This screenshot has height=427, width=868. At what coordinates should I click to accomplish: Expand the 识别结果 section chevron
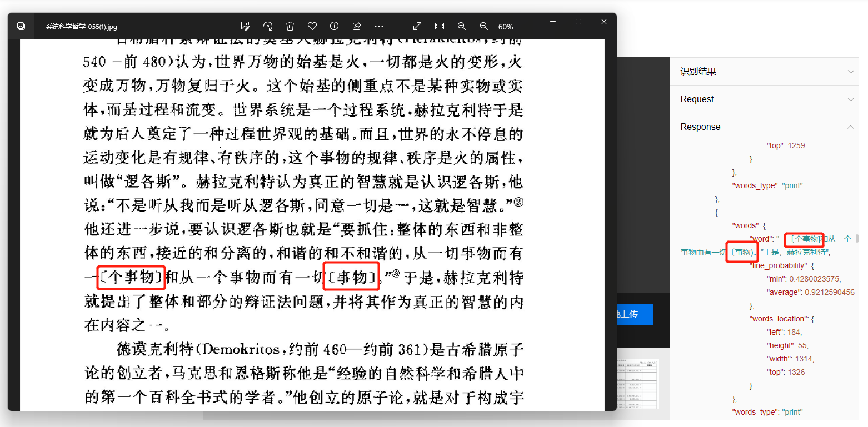[850, 72]
